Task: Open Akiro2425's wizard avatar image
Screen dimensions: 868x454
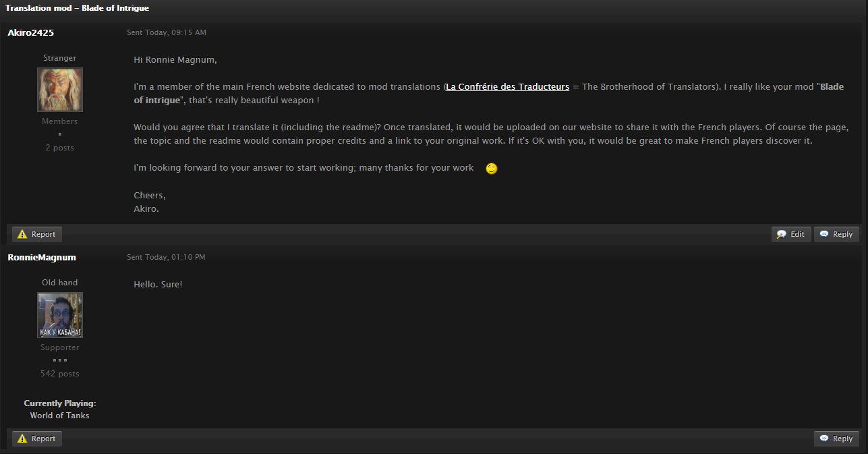Action: pos(59,90)
